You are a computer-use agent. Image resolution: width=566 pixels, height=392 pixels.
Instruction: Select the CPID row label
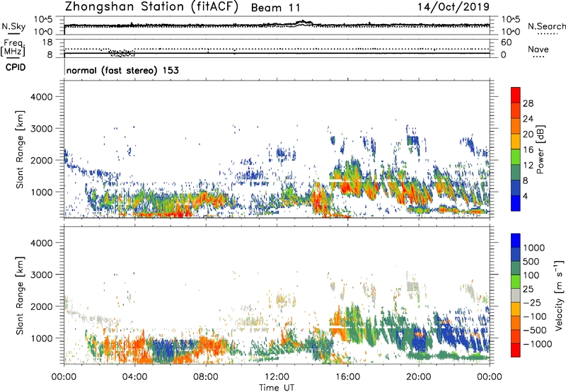pyautogui.click(x=16, y=67)
